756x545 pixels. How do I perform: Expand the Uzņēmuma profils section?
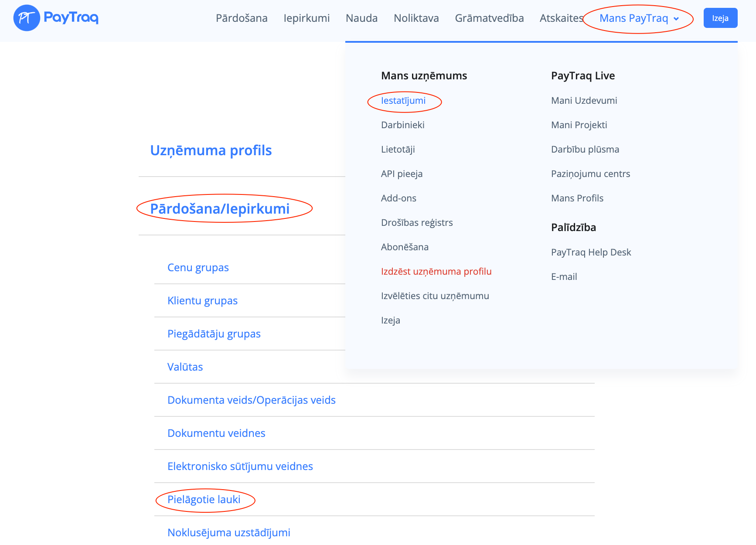tap(211, 150)
